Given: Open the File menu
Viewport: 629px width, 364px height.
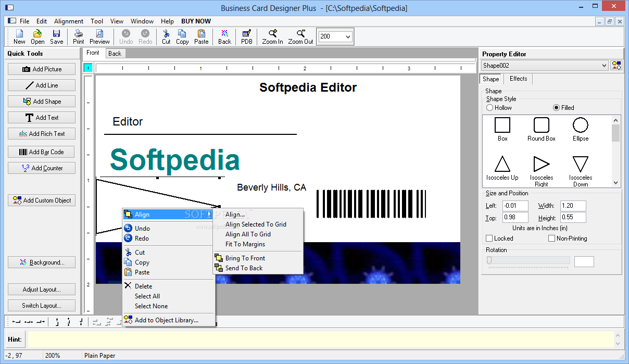Looking at the screenshot, I should point(24,21).
